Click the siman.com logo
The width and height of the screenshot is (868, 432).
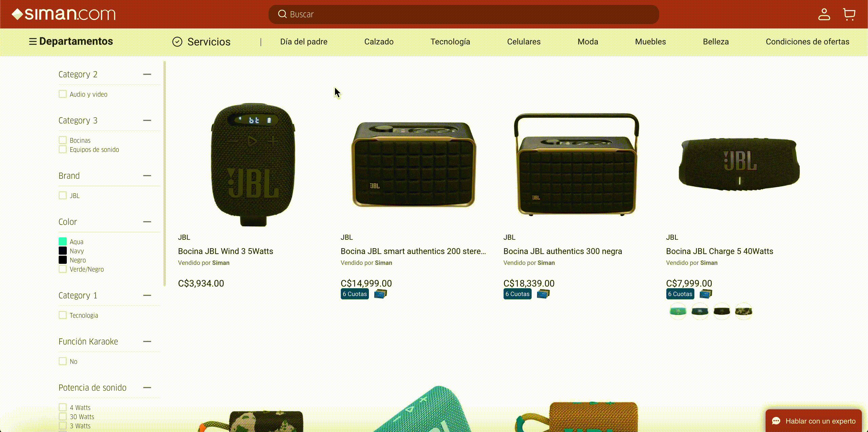tap(63, 14)
